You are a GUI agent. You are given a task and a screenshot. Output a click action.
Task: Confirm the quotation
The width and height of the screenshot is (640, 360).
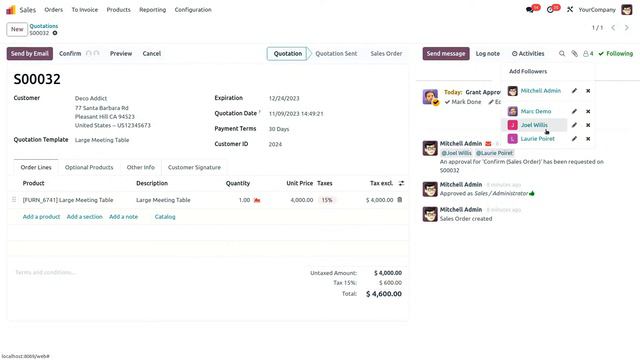coord(70,53)
